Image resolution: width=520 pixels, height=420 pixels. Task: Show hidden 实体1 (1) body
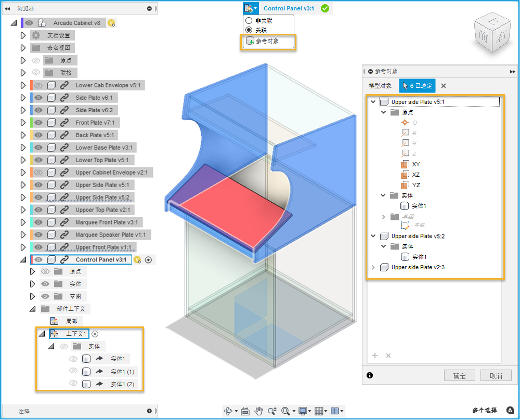coord(73,371)
